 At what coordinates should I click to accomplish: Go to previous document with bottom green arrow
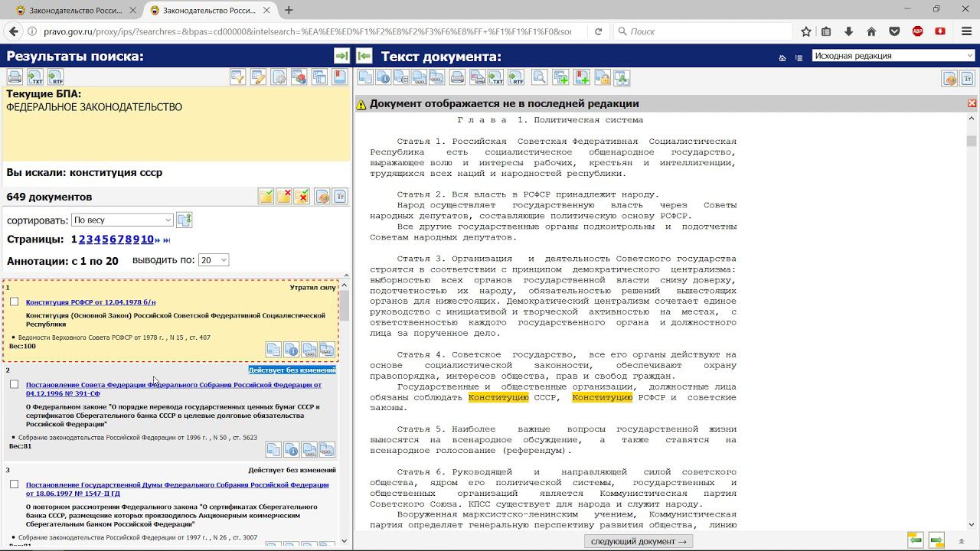pos(915,540)
